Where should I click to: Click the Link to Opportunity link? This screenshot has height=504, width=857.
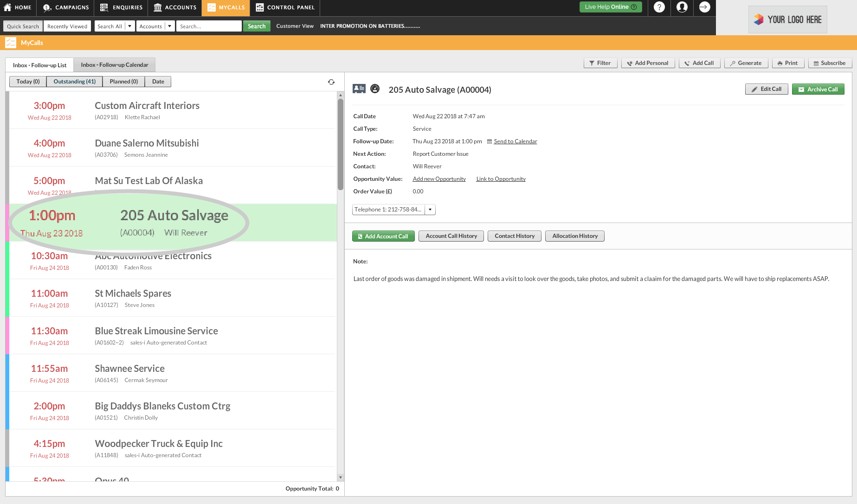click(501, 179)
